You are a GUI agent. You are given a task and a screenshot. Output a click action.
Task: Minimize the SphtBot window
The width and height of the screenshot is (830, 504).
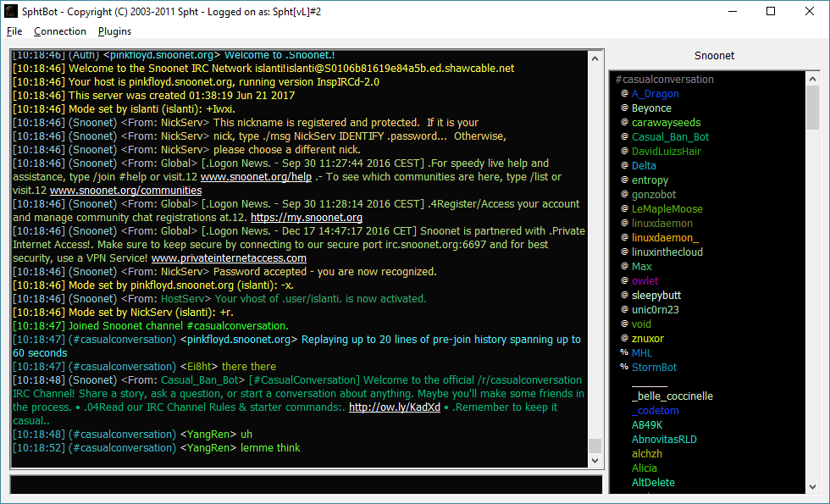click(733, 11)
